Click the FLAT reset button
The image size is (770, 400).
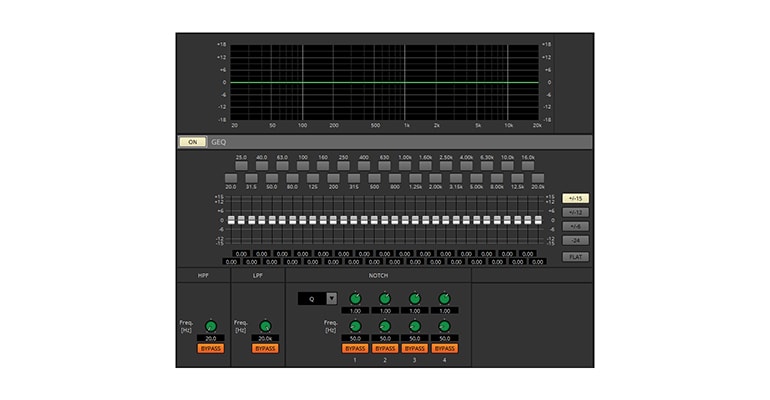click(575, 256)
